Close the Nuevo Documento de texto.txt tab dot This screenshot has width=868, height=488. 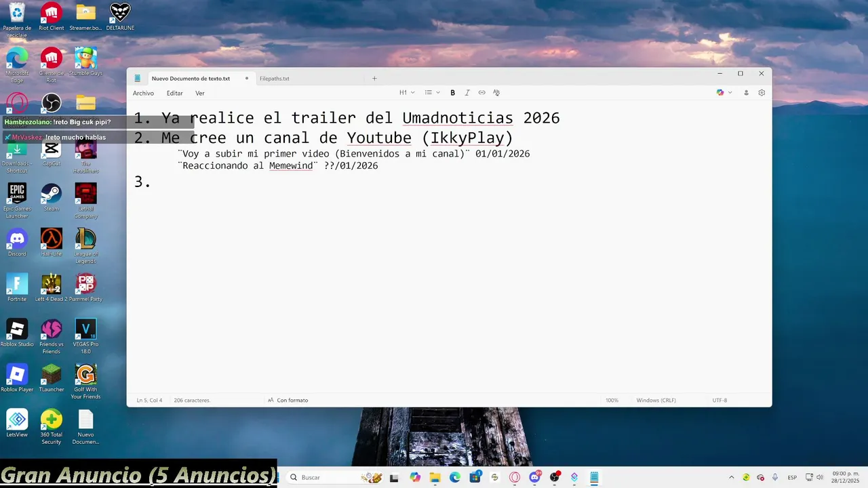[x=247, y=79]
